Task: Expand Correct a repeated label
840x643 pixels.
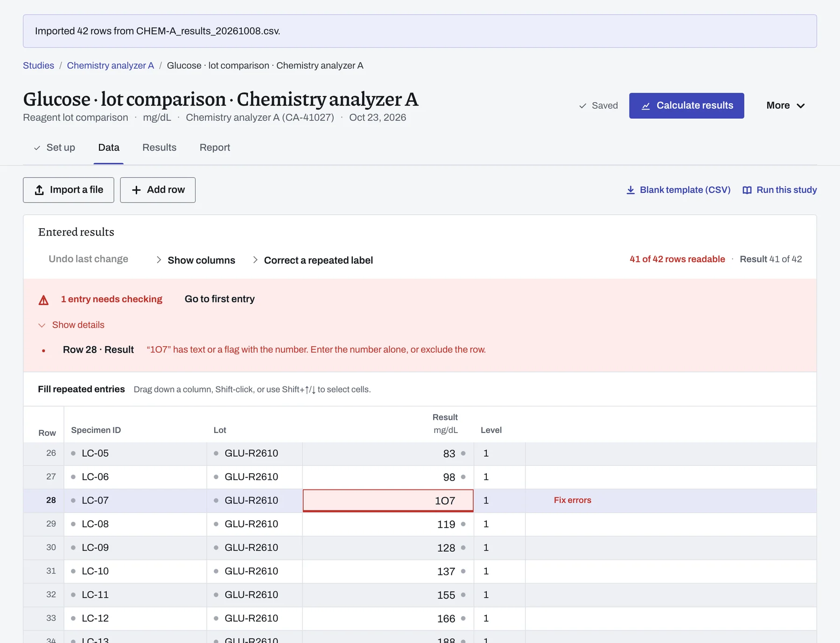Action: [312, 260]
